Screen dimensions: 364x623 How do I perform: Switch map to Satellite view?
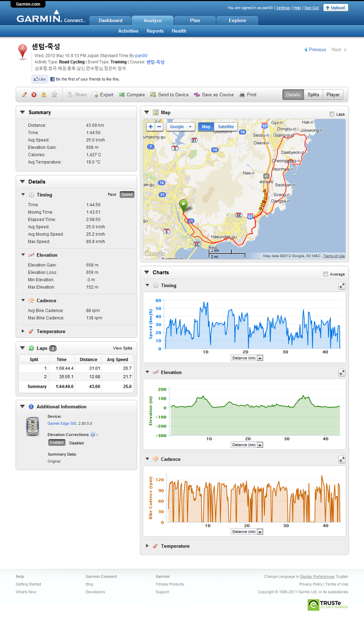point(226,127)
